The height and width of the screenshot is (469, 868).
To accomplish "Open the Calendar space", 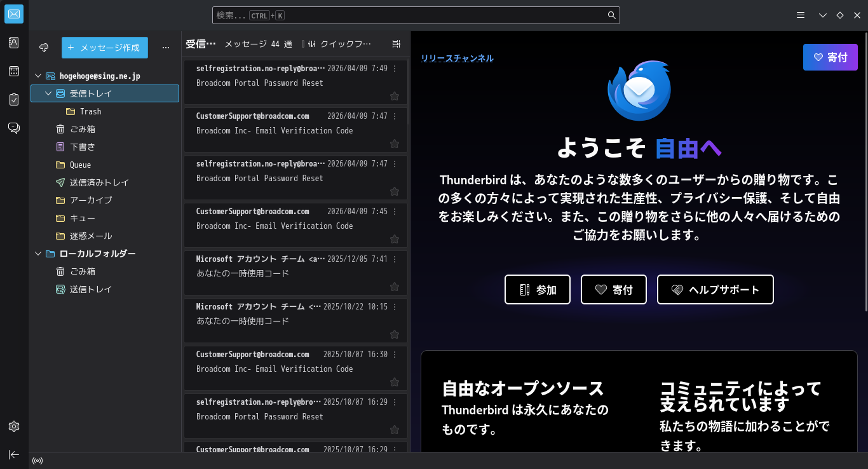I will click(14, 71).
